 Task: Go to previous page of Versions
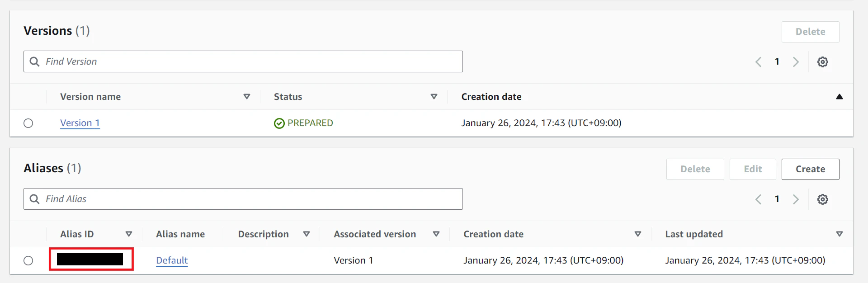point(758,62)
